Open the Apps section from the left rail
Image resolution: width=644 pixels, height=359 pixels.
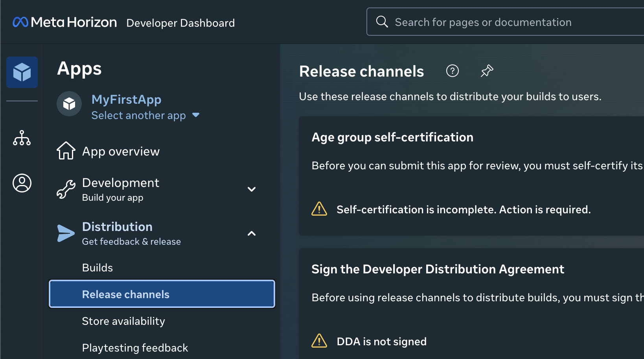[x=22, y=72]
